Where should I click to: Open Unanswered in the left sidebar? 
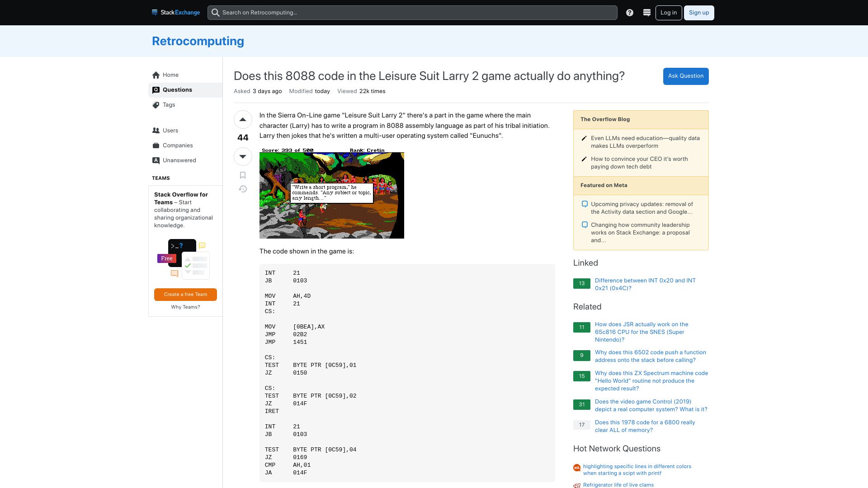(x=185, y=160)
